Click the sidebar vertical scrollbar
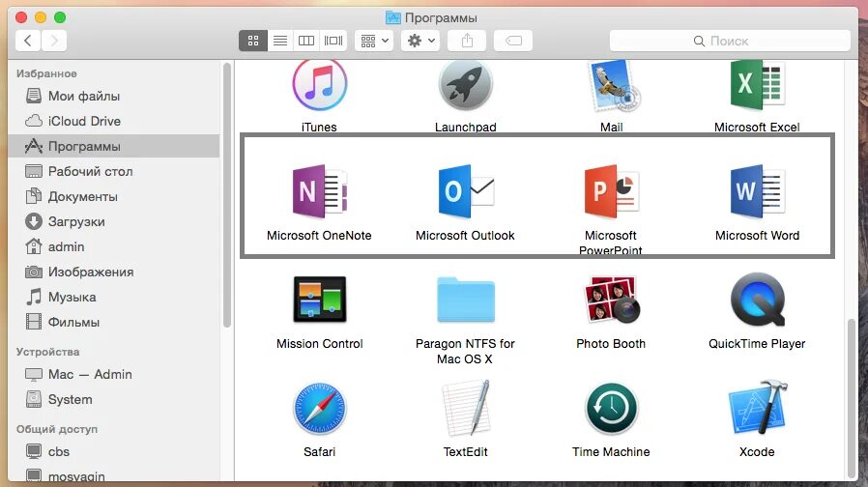868x487 pixels. [227, 195]
